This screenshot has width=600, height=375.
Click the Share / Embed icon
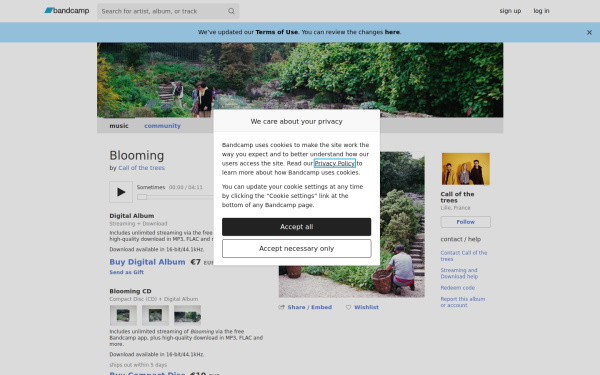point(282,307)
